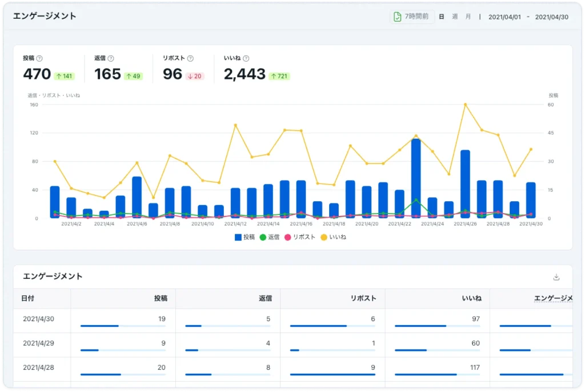Open the end date picker 2021/04/30

coord(551,17)
